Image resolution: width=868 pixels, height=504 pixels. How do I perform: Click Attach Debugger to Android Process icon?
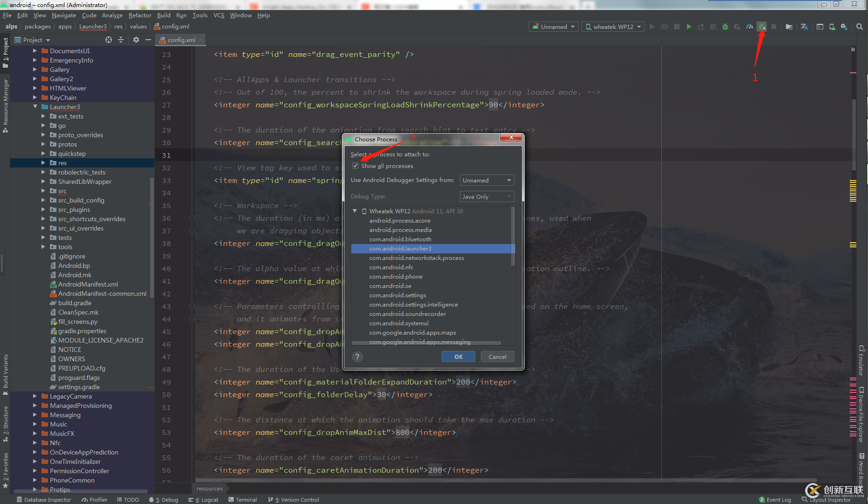[x=762, y=27]
